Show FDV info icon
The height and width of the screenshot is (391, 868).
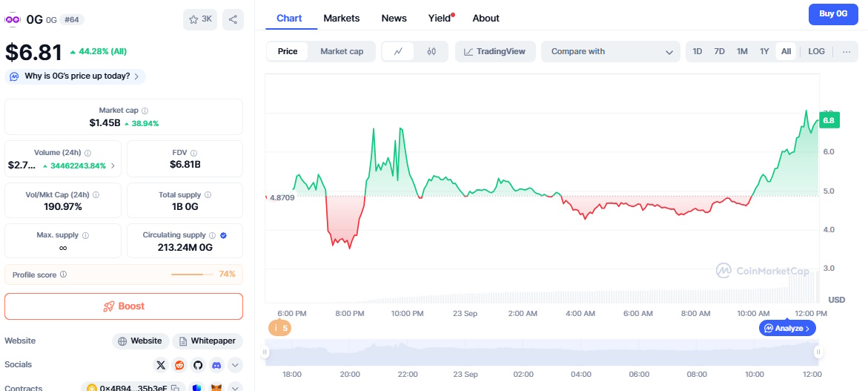(193, 153)
